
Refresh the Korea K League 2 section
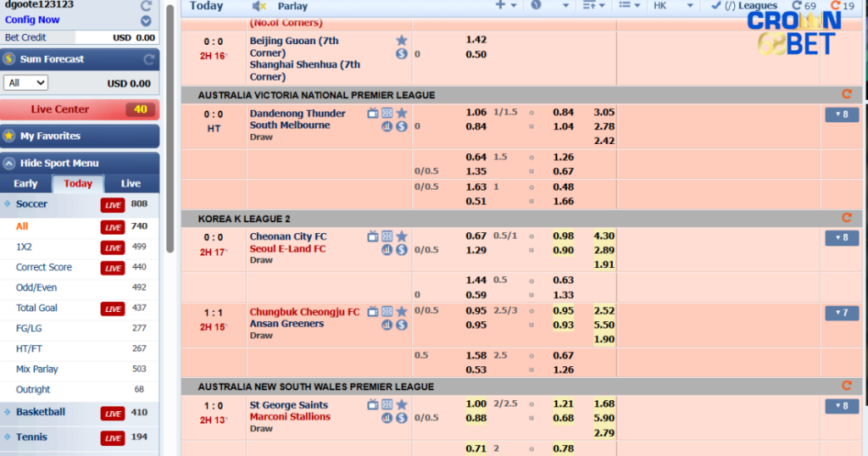tap(846, 218)
